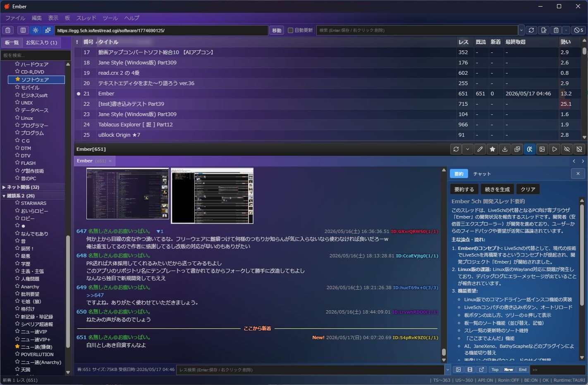This screenshot has width=588, height=385.
Task: Click the download icon in thread toolbar
Action: 504,149
